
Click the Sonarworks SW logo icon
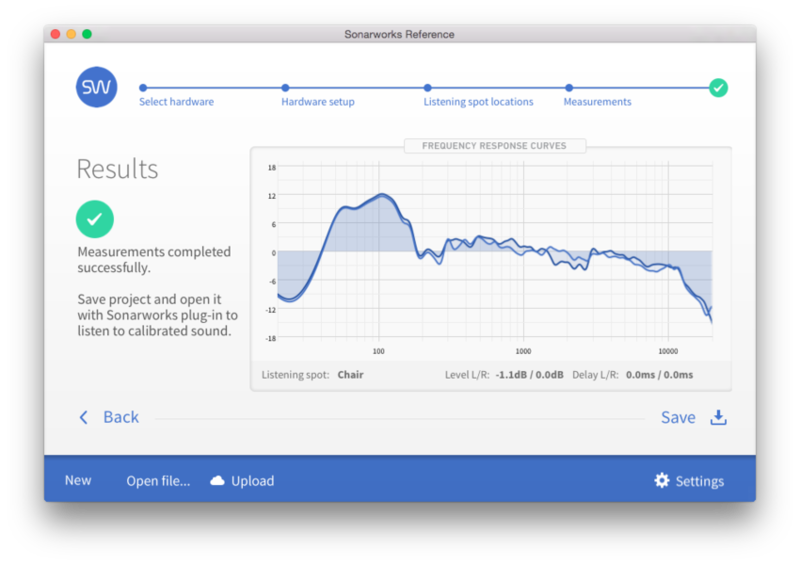(x=96, y=88)
